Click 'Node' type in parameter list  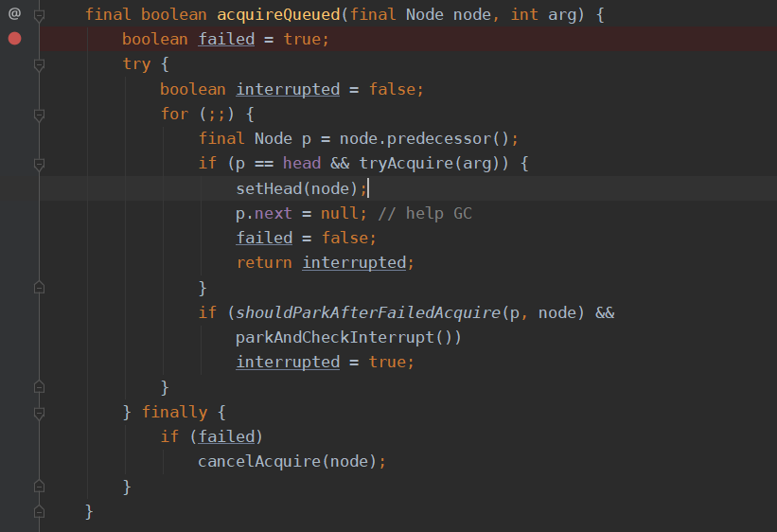425,14
